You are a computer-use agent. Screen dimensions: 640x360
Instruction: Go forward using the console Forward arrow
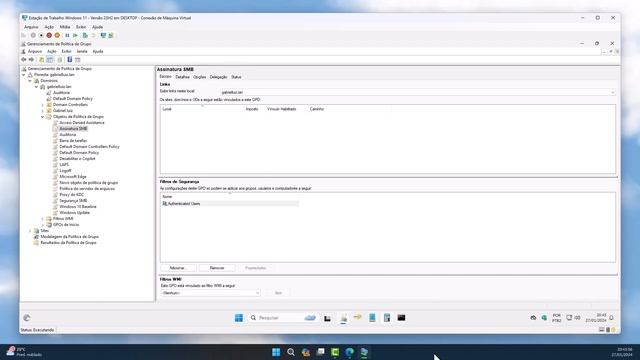click(31, 60)
